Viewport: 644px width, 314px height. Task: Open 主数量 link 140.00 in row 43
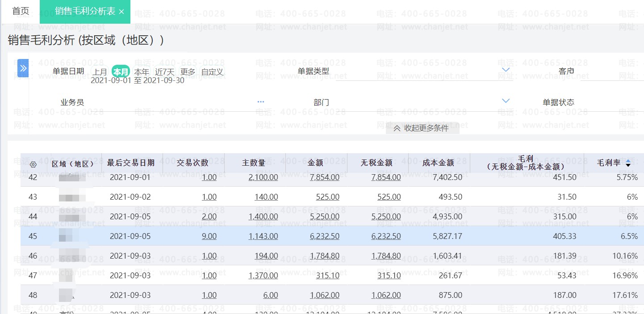(x=266, y=197)
